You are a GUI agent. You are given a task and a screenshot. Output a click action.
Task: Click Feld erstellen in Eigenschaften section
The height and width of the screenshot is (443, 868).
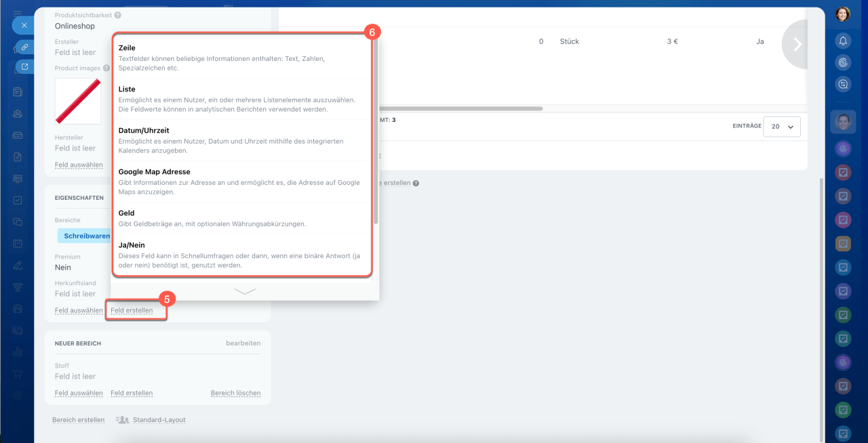[x=132, y=311]
